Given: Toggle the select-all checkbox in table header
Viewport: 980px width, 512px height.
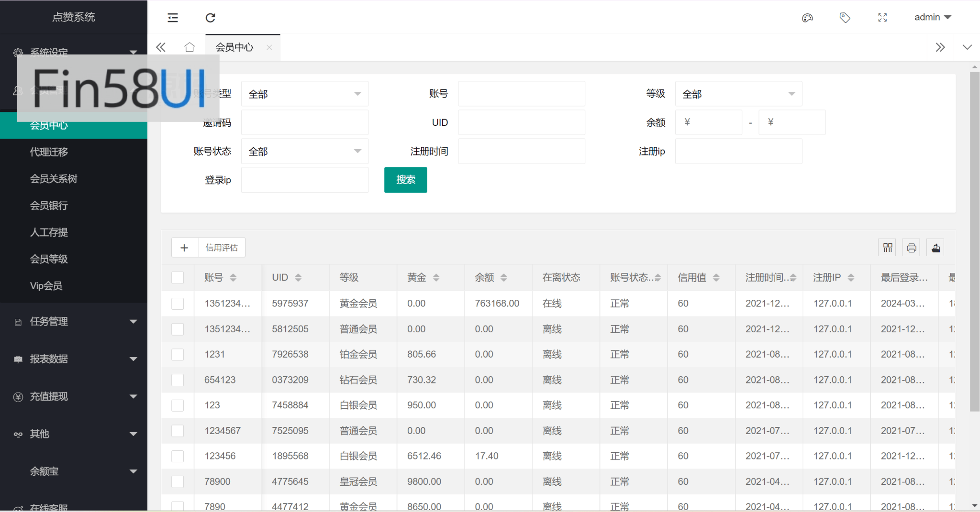Looking at the screenshot, I should point(178,278).
